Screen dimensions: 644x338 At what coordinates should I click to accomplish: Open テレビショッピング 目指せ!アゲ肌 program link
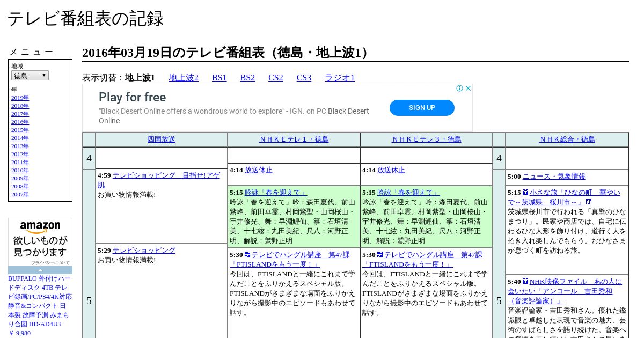(x=159, y=180)
